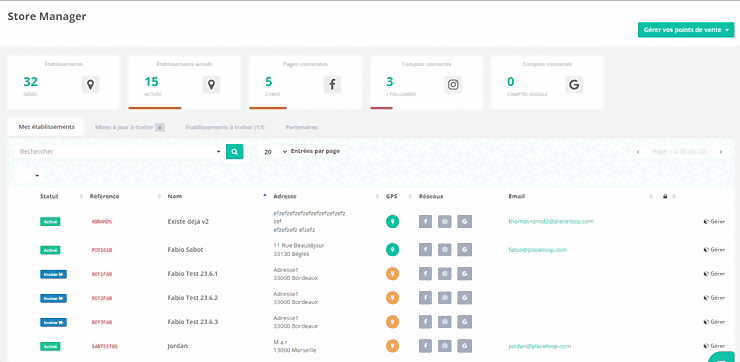Click the Facebook network icon for Existe déjà v2
This screenshot has width=740, height=362.
425,221
